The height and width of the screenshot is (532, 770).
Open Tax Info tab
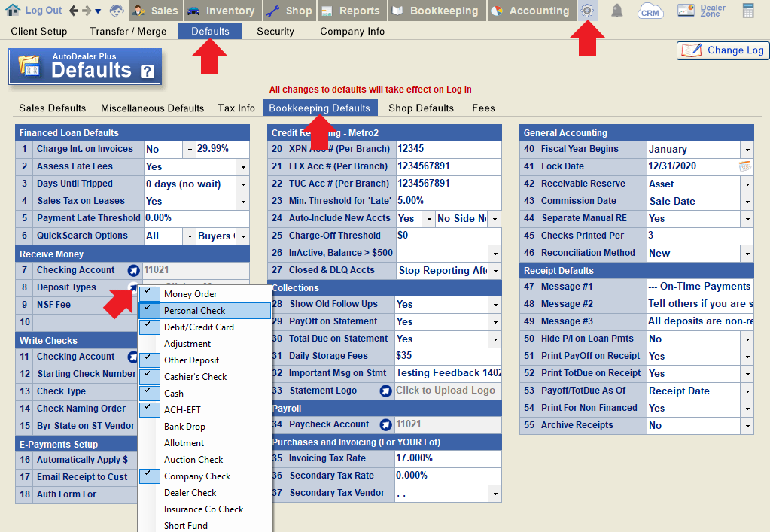point(236,108)
